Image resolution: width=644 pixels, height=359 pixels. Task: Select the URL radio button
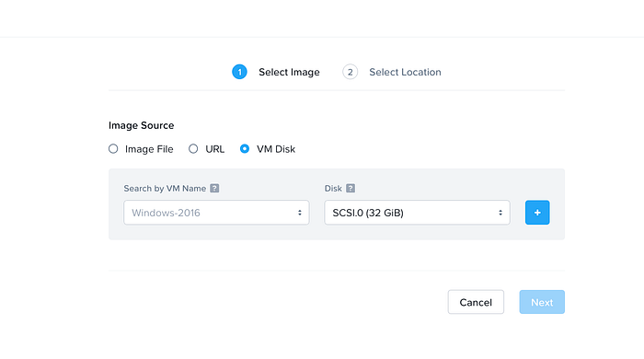coord(193,149)
